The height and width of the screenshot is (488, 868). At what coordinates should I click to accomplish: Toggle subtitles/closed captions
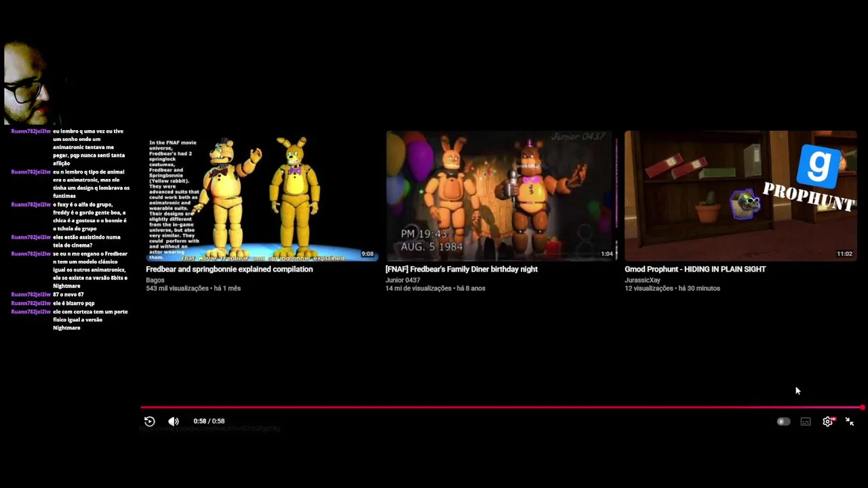pos(806,422)
